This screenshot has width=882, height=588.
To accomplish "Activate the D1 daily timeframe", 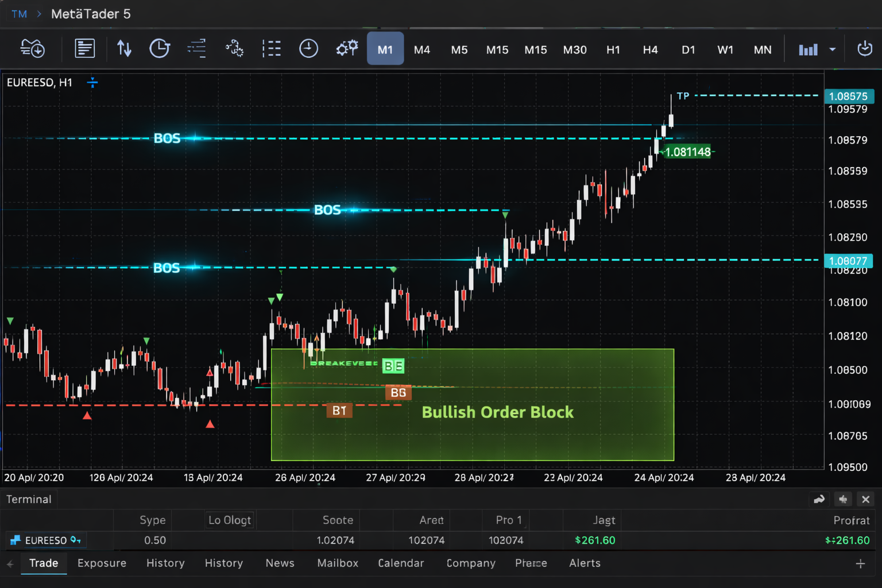I will pyautogui.click(x=688, y=49).
